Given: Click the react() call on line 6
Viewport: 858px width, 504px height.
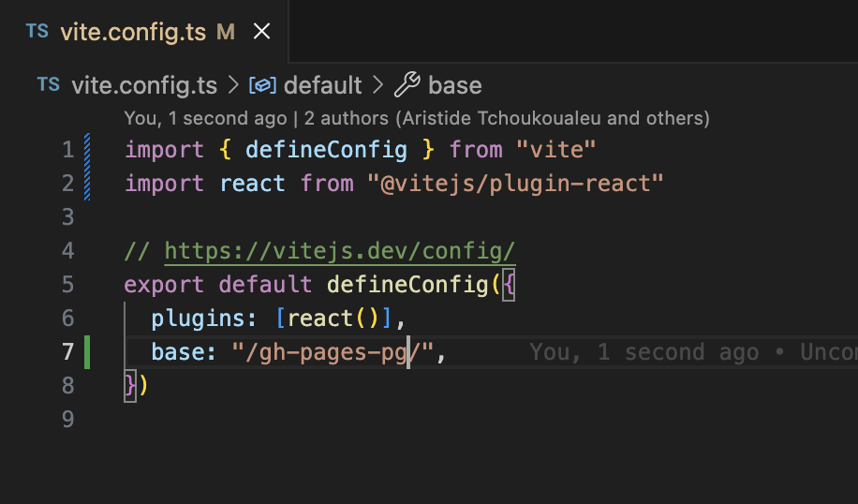Looking at the screenshot, I should (x=333, y=319).
